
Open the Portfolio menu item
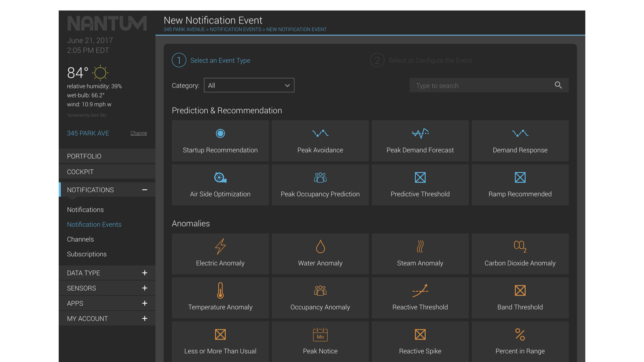coord(107,156)
